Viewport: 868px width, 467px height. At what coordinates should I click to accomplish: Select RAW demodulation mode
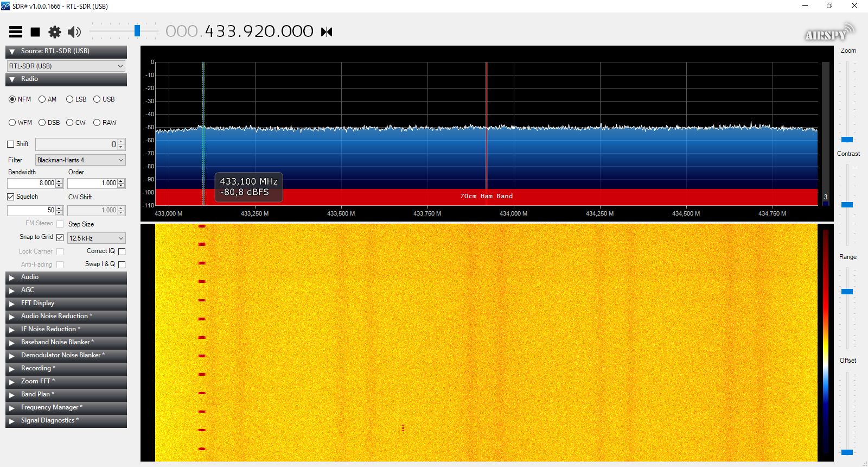click(x=105, y=123)
